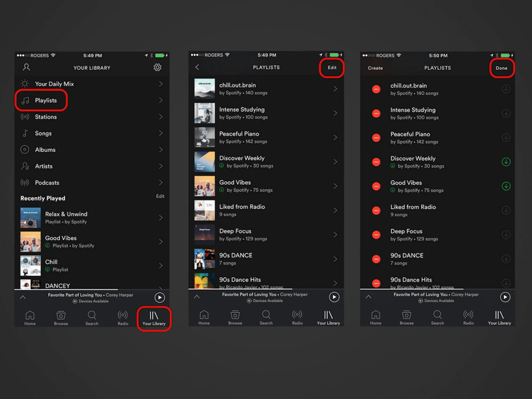Open Devices Available on left player bar
The height and width of the screenshot is (399, 532).
(91, 301)
